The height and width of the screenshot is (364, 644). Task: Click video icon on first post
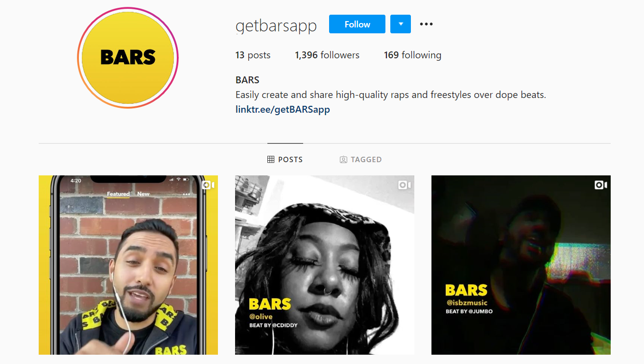(209, 185)
